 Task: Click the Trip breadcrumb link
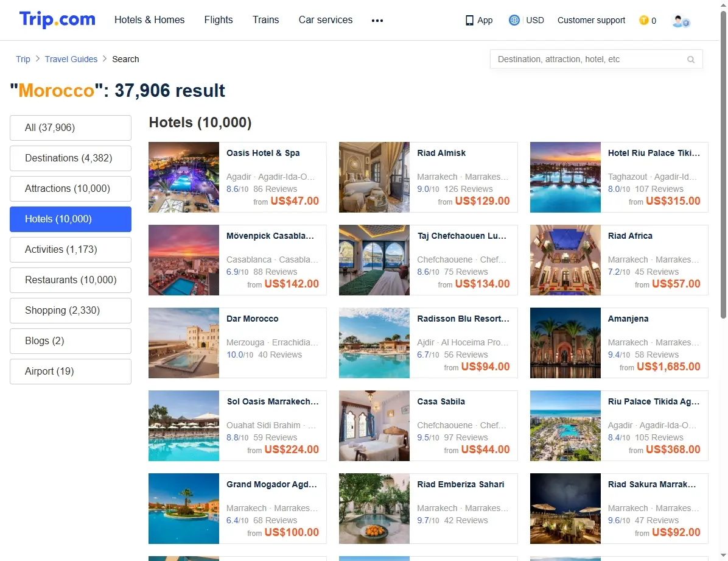[x=23, y=59]
